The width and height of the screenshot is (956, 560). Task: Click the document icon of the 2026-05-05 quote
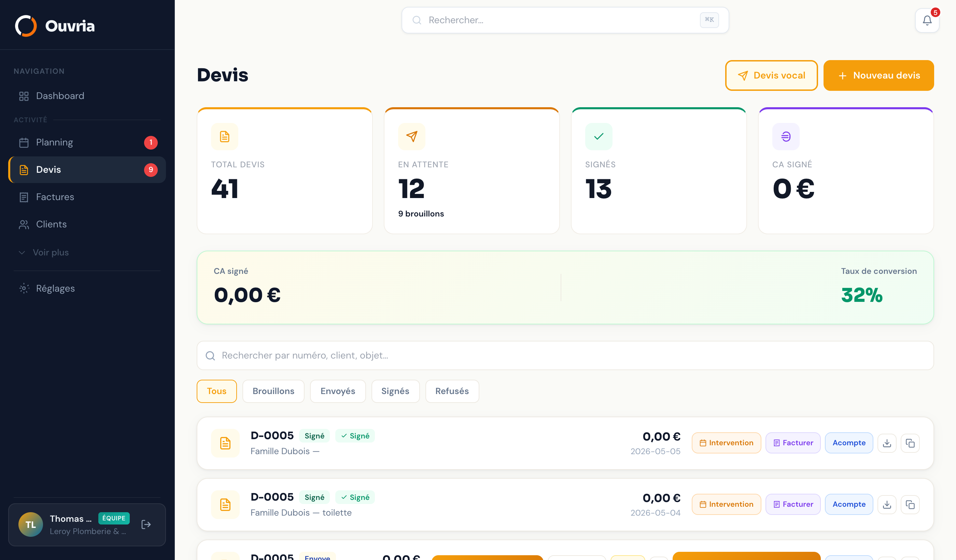[225, 443]
